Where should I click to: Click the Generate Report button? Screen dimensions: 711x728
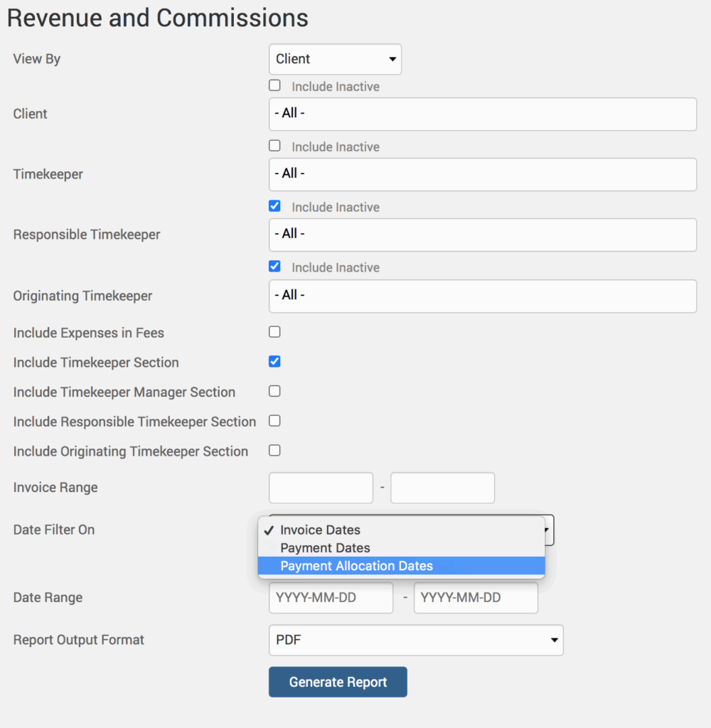click(338, 682)
